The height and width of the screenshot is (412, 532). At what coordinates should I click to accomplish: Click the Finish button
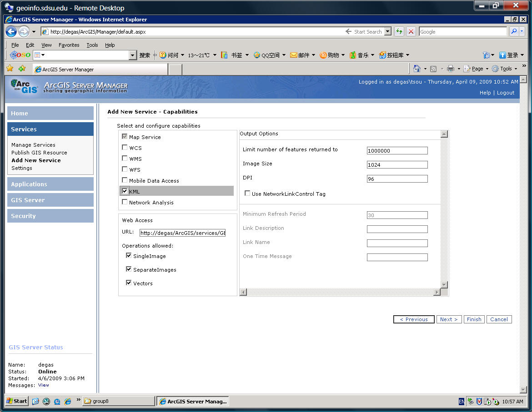[474, 319]
